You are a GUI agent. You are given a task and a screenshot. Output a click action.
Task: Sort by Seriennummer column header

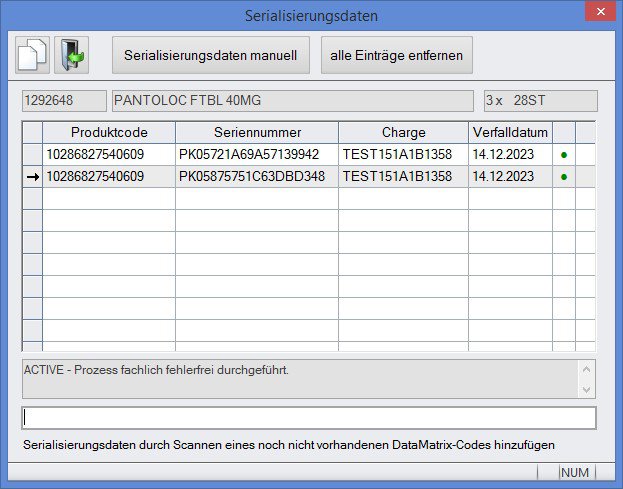[257, 132]
